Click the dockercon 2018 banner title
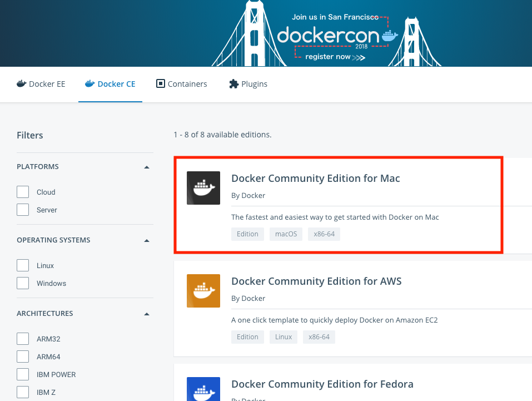 [x=328, y=36]
